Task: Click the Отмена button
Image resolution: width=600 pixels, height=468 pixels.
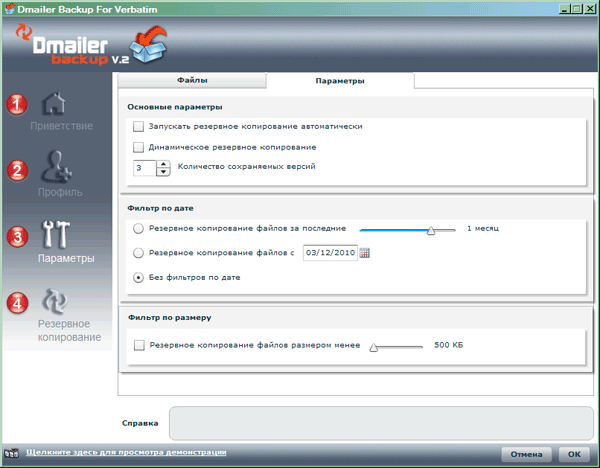Action: (x=526, y=454)
